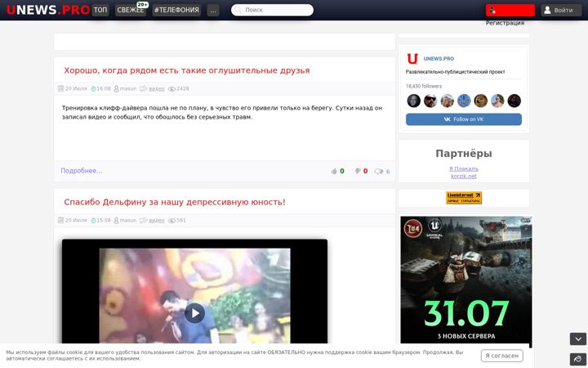Expand the three-dots more menu
This screenshot has height=368, width=588.
coord(213,10)
